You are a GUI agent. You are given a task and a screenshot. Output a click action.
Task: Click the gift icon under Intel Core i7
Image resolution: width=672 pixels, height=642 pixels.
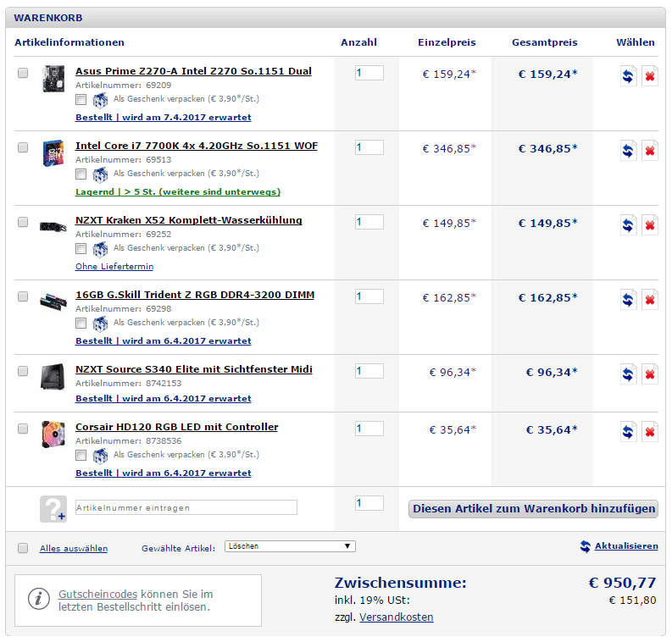pyautogui.click(x=100, y=174)
